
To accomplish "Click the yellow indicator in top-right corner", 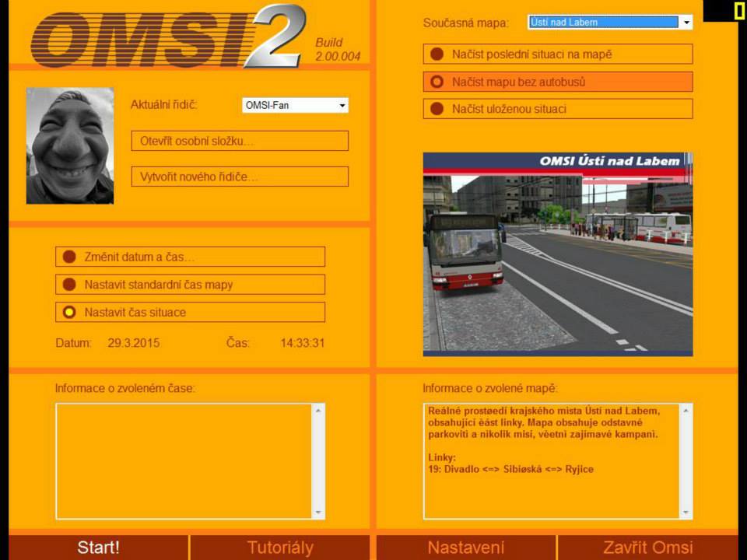I will point(738,10).
